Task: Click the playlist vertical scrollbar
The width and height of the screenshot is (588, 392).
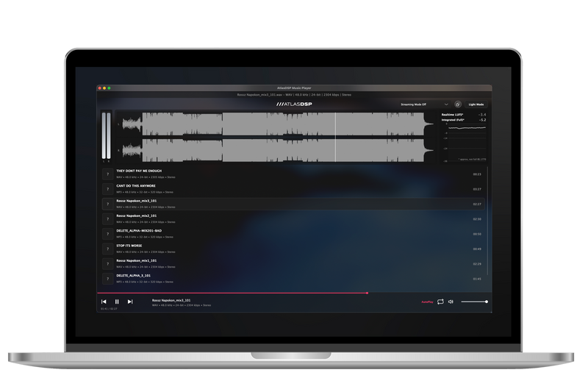Action: pyautogui.click(x=487, y=221)
